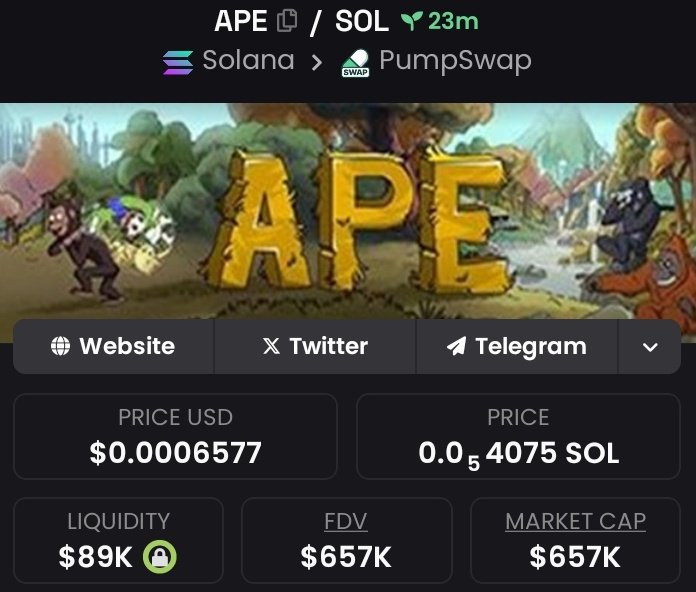Screen dimensions: 696x592
Task: Open the Twitter link
Action: pos(315,346)
